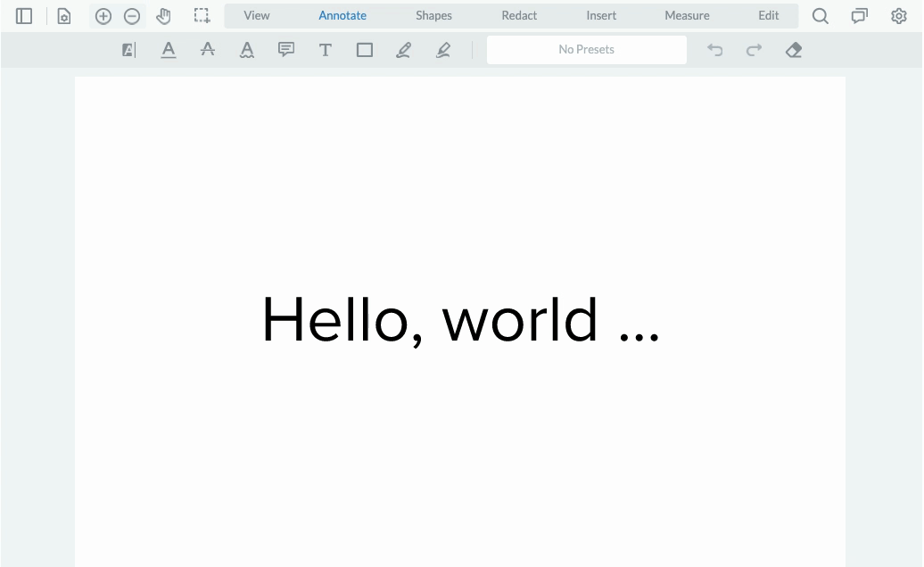
Task: Select the Pan hand tool
Action: [x=163, y=16]
